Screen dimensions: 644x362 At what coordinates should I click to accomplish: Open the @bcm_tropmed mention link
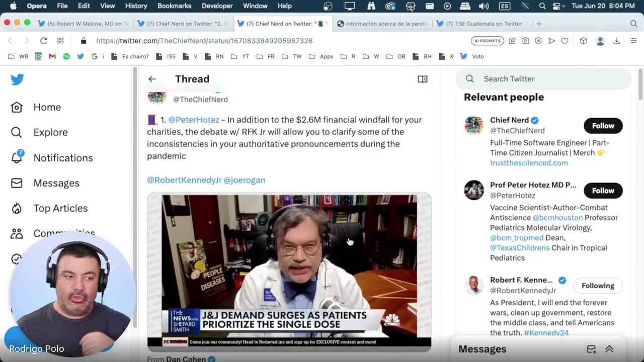click(x=517, y=238)
